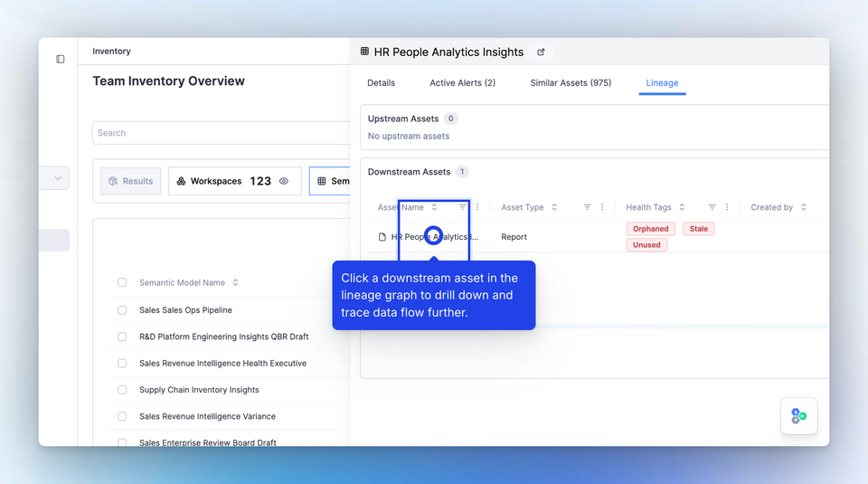Expand the left sidebar chevron dropdown
The height and width of the screenshot is (484, 868).
[x=58, y=178]
